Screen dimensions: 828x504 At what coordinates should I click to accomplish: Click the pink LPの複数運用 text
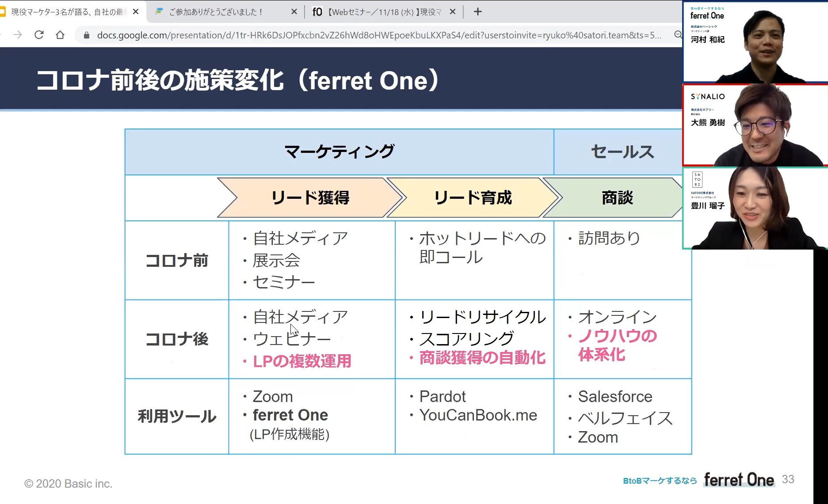click(302, 361)
